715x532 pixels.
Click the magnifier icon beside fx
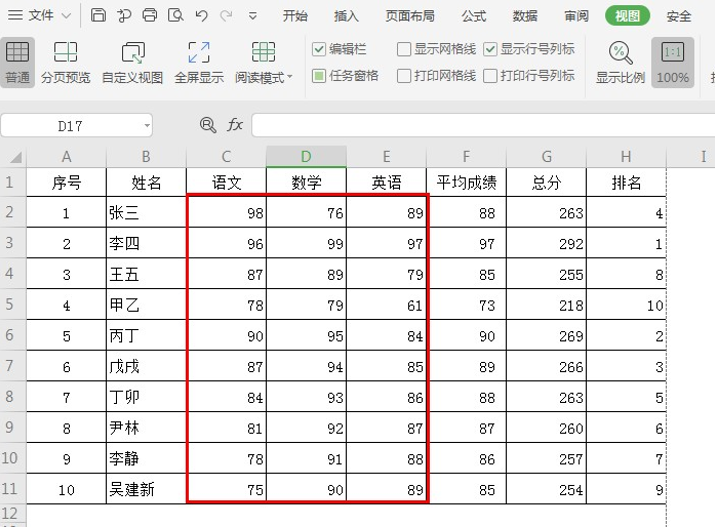click(208, 124)
